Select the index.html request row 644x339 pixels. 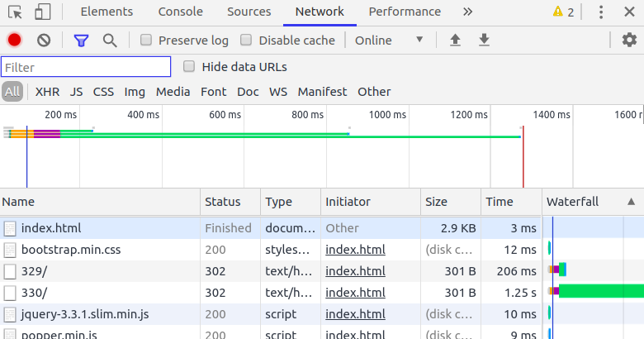point(270,228)
